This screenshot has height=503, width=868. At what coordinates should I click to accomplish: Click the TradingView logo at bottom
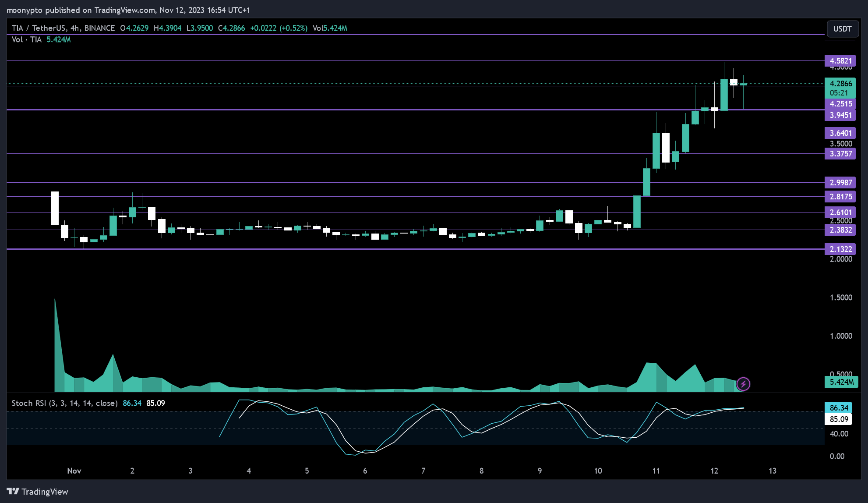pos(38,492)
